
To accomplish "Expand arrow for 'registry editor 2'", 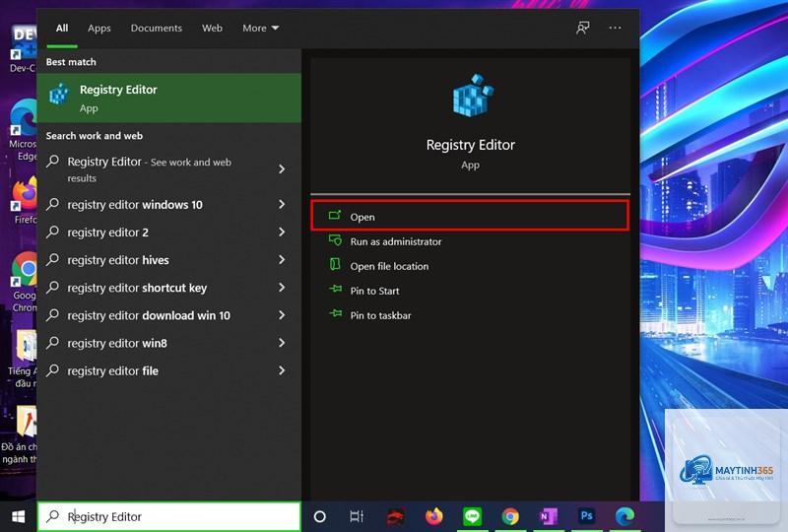I will [282, 232].
